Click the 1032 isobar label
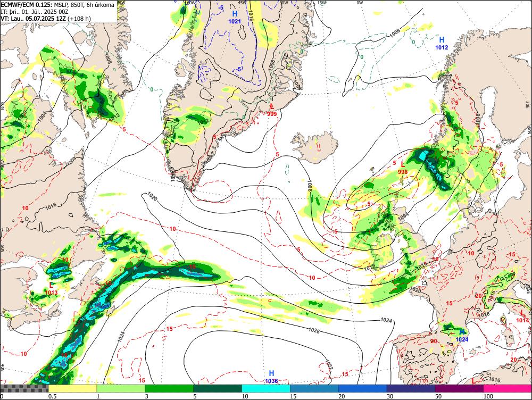Screen dimensions: 532x400 click(329, 366)
